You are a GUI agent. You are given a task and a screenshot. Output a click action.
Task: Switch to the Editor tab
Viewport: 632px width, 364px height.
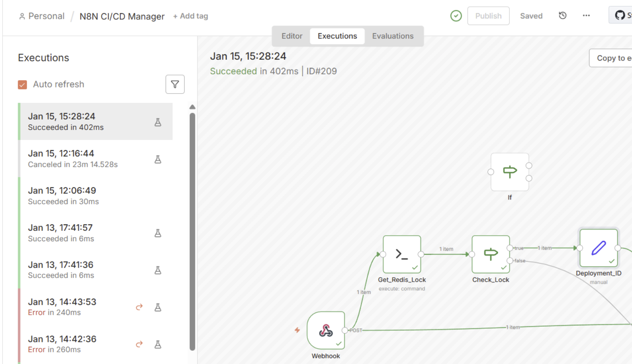292,36
